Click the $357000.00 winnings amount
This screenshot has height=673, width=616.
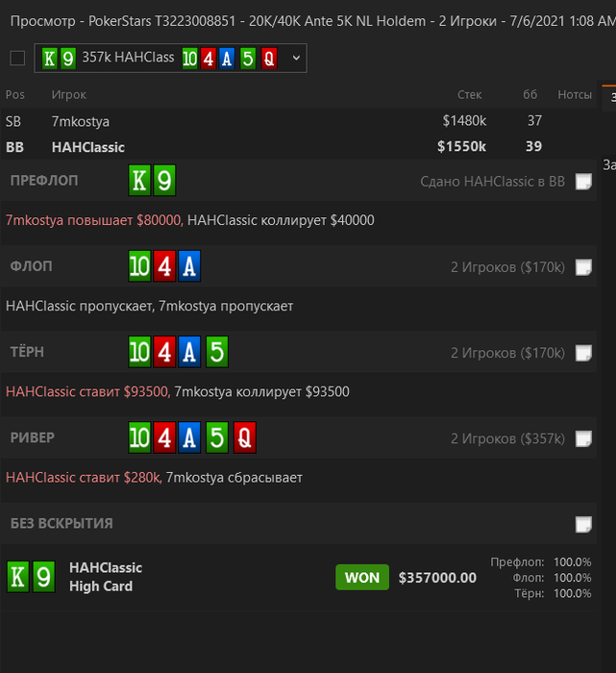[437, 578]
